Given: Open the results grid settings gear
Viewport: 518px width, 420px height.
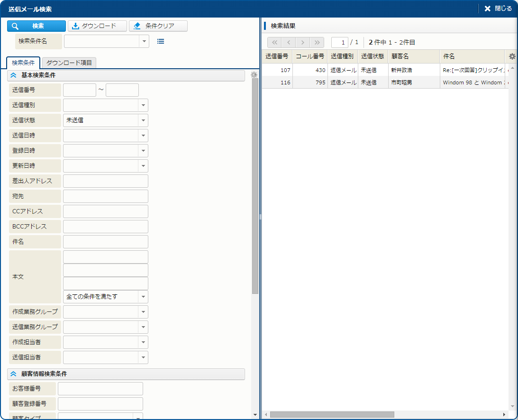Looking at the screenshot, I should [x=512, y=56].
